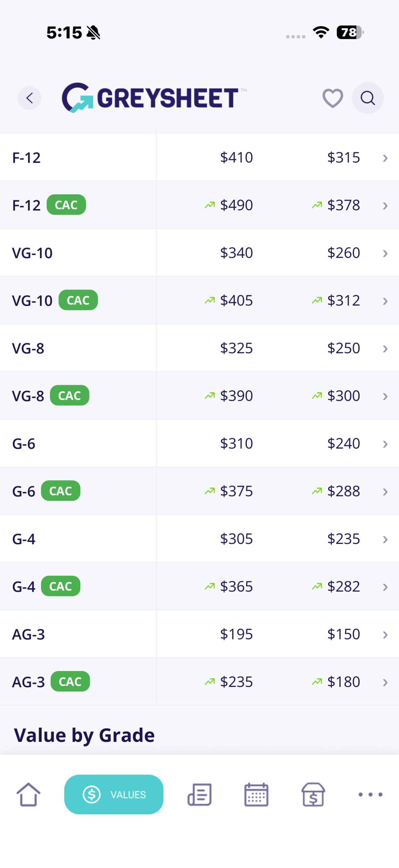Viewport: 399px width, 868px height.
Task: Open the more options dots menu
Action: coord(371,794)
